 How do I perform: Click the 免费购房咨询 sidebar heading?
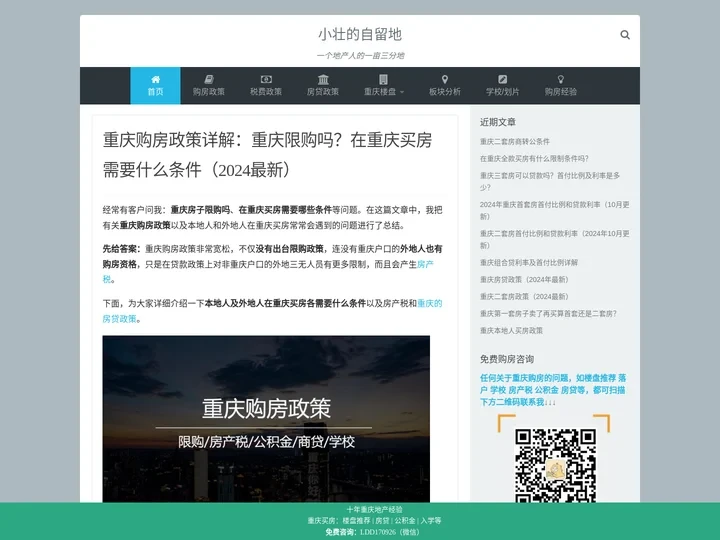click(506, 359)
